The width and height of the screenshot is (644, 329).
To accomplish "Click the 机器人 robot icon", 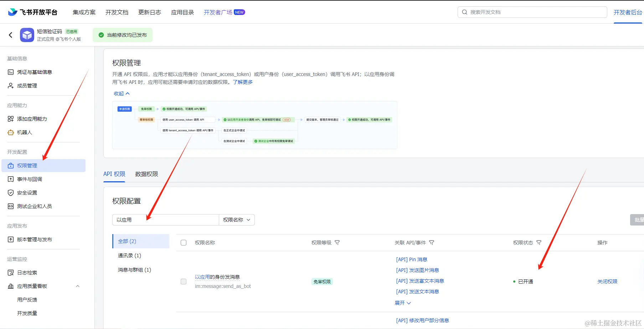I will point(11,132).
